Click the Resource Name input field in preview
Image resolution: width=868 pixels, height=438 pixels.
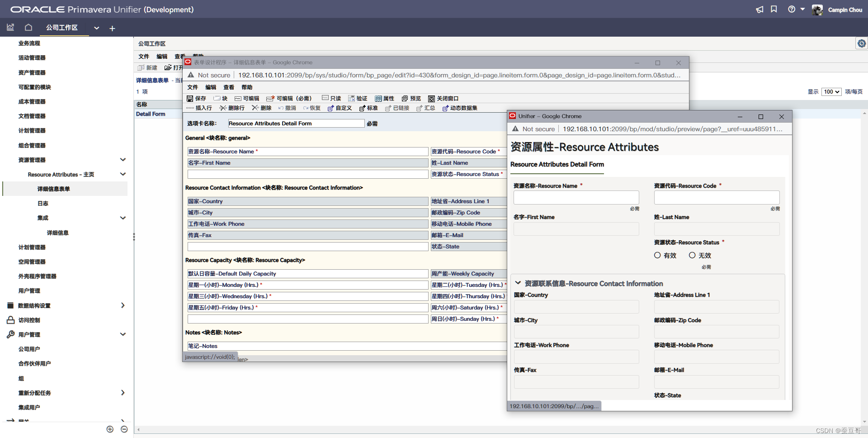[x=576, y=197]
